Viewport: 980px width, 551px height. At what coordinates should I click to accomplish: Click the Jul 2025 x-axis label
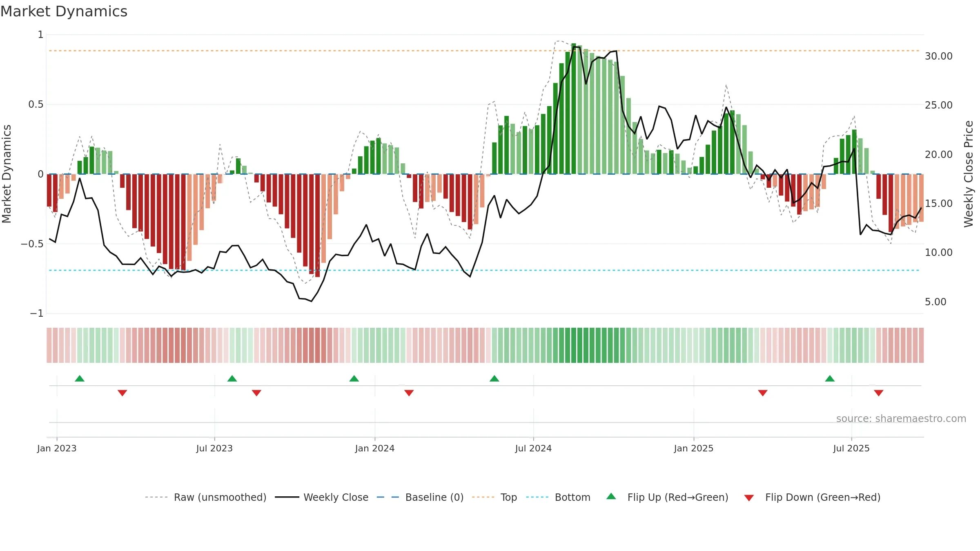[x=851, y=448]
